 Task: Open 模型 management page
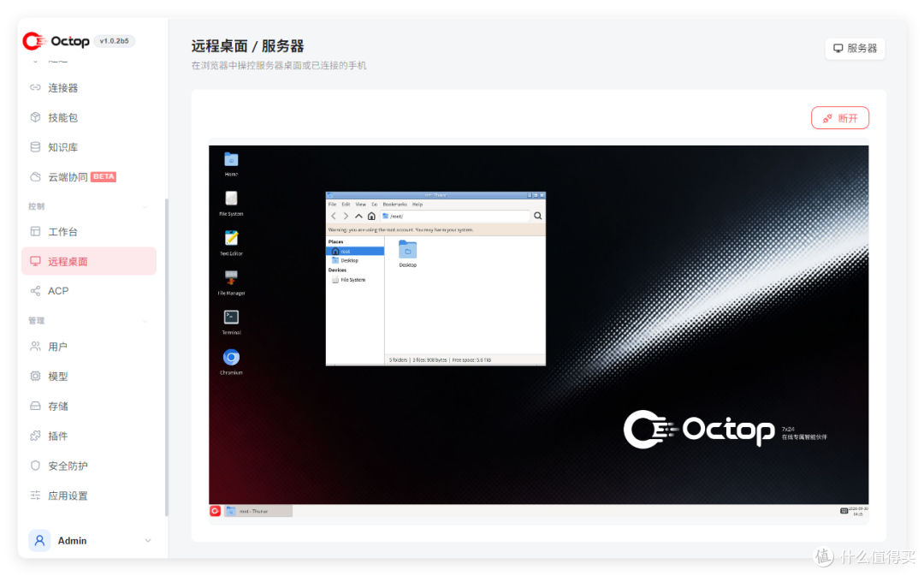coord(88,376)
